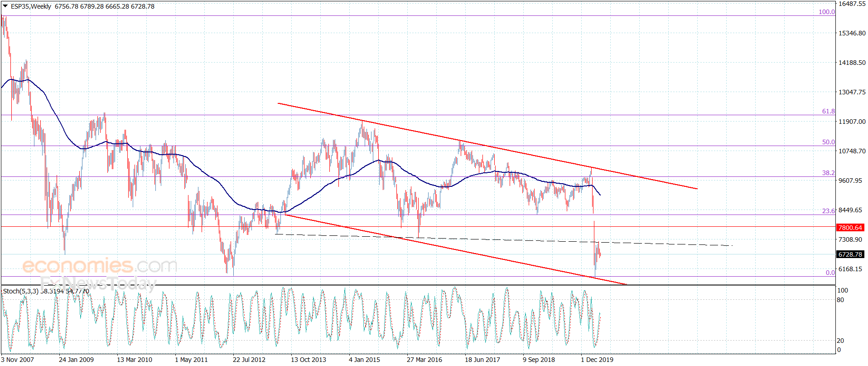The height and width of the screenshot is (366, 868).
Task: Click the 1 Dec 2019 date label
Action: click(x=597, y=360)
